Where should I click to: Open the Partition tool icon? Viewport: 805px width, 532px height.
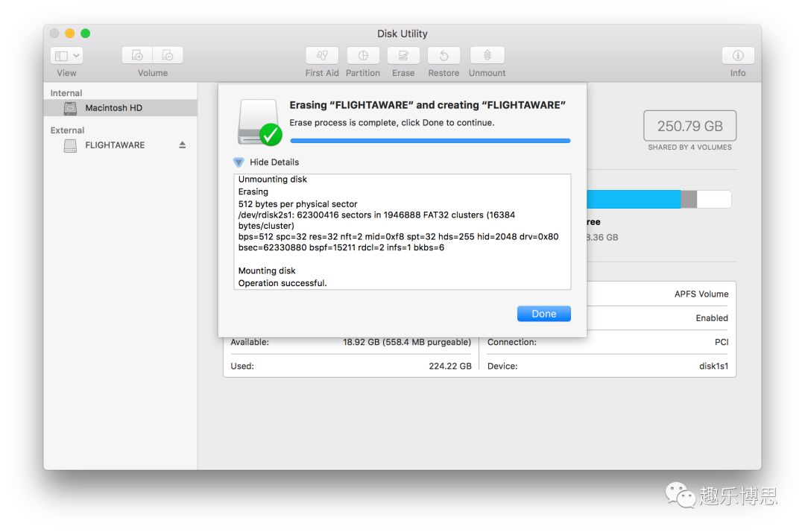[363, 55]
